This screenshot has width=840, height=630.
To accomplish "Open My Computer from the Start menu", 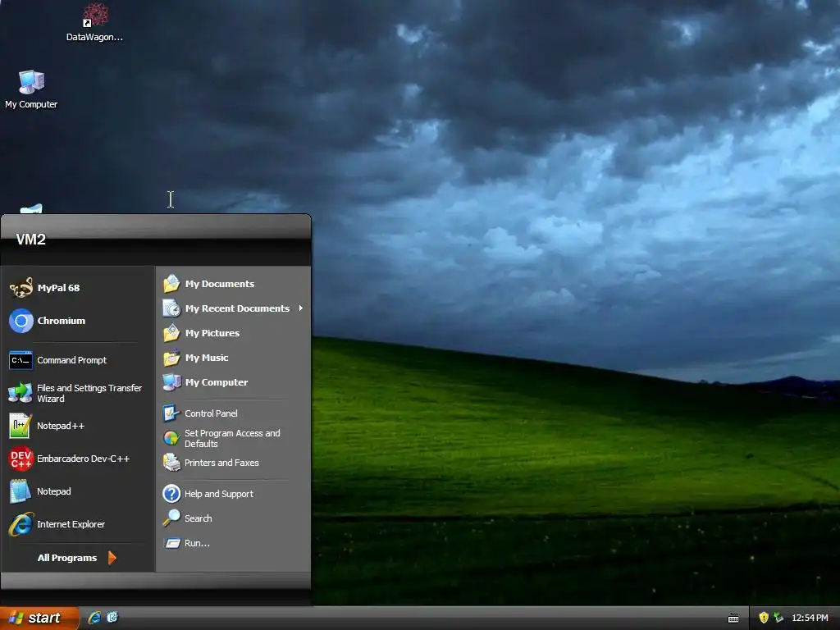I will coord(233,382).
